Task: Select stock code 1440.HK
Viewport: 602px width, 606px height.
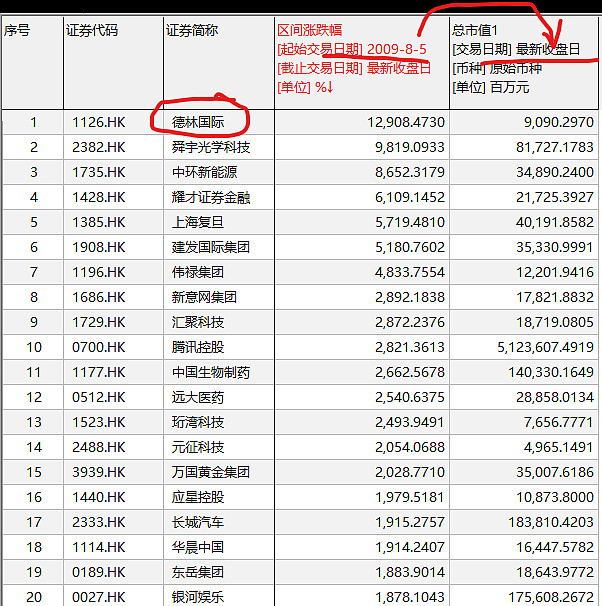Action: coord(99,497)
